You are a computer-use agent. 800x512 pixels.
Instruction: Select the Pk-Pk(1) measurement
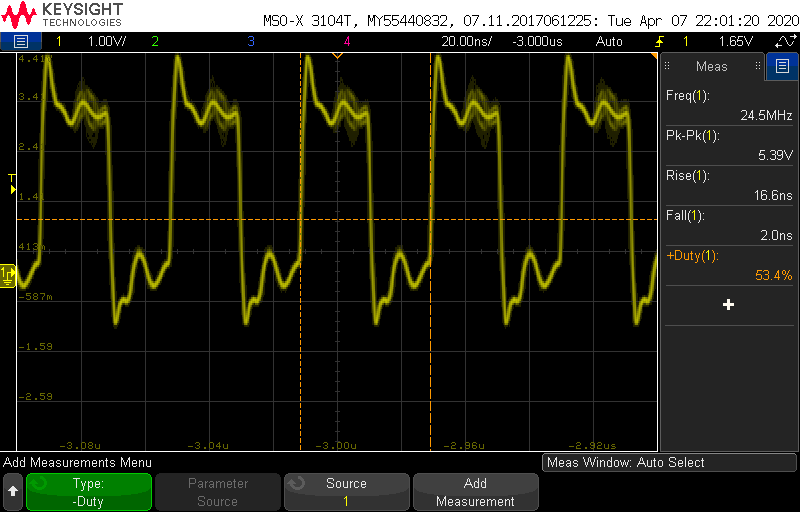[x=730, y=145]
